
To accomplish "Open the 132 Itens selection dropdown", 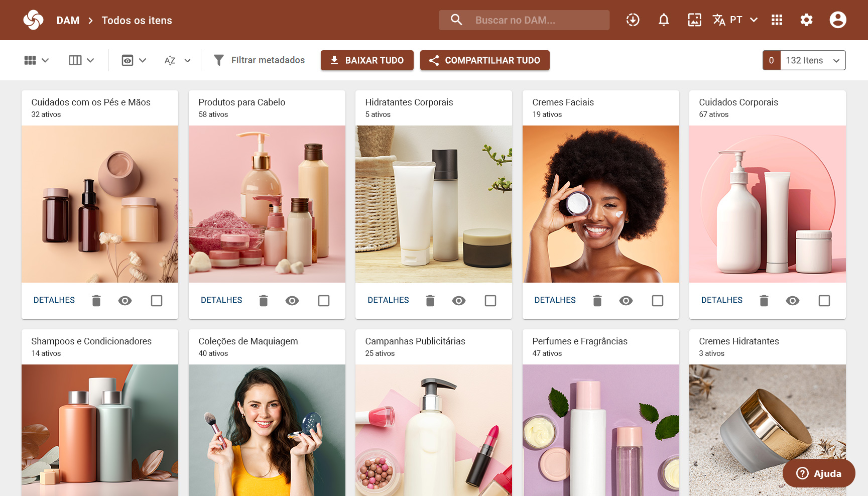I will (813, 60).
